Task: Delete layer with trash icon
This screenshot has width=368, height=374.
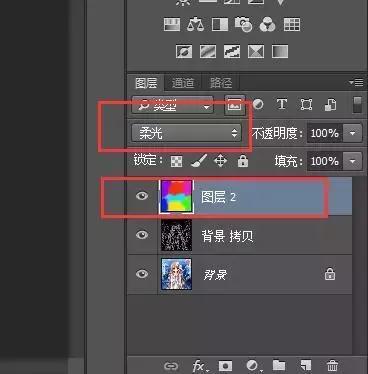Action: (332, 366)
